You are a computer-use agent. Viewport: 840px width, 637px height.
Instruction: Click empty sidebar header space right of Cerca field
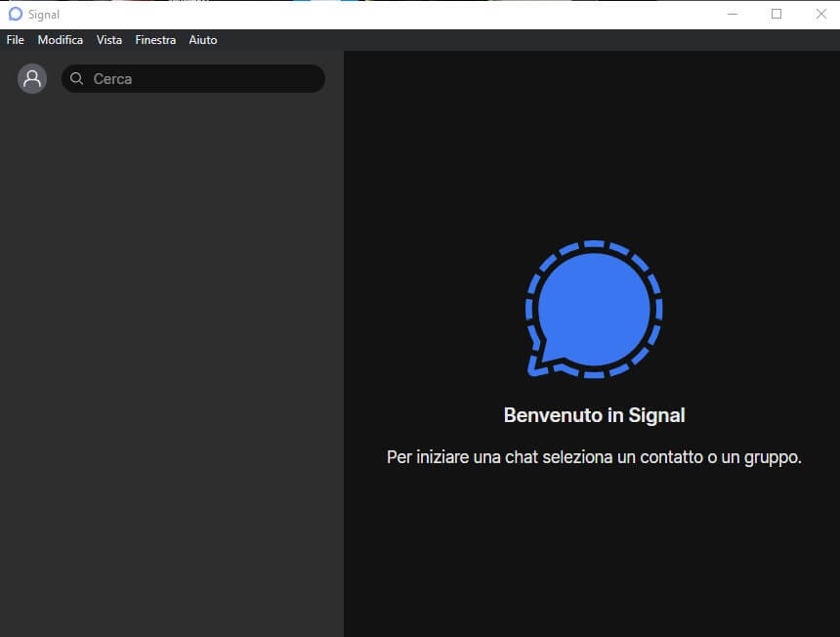(334, 79)
